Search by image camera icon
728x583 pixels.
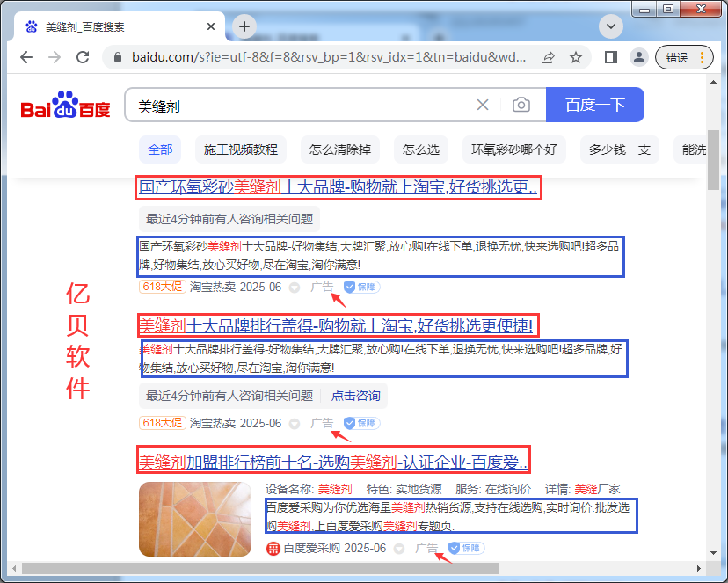point(521,105)
